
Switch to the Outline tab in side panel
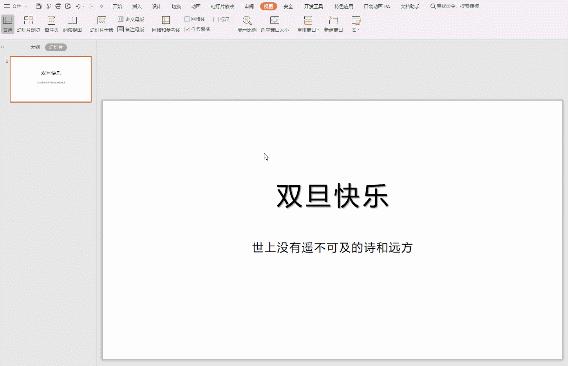pyautogui.click(x=35, y=47)
